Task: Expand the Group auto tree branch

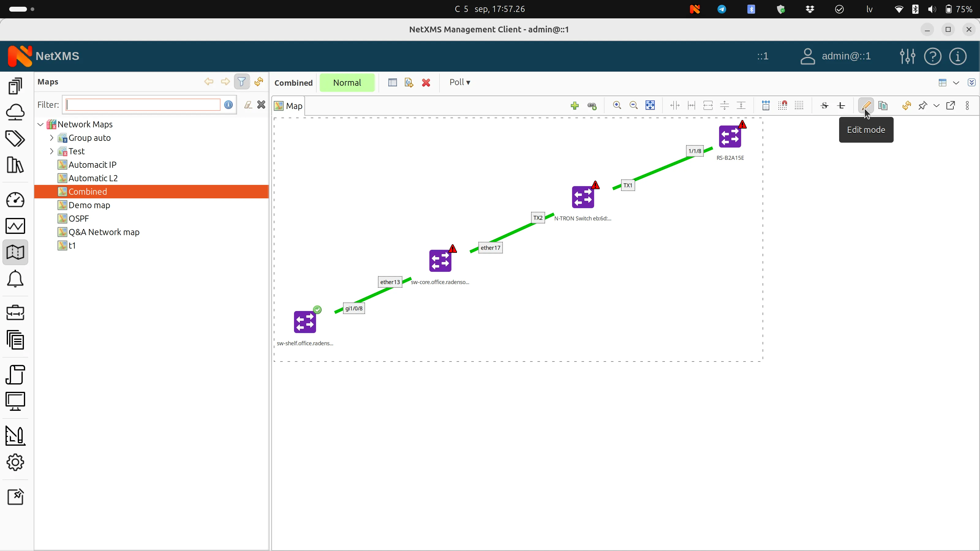Action: point(52,138)
